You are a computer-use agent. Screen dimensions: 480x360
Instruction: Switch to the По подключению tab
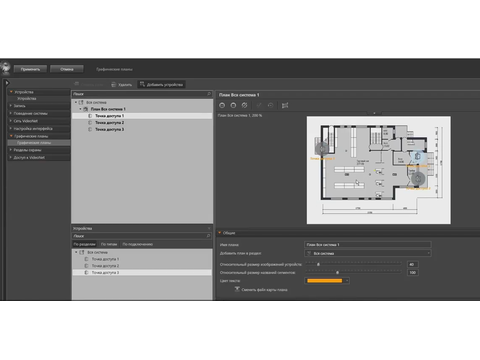pyautogui.click(x=138, y=244)
